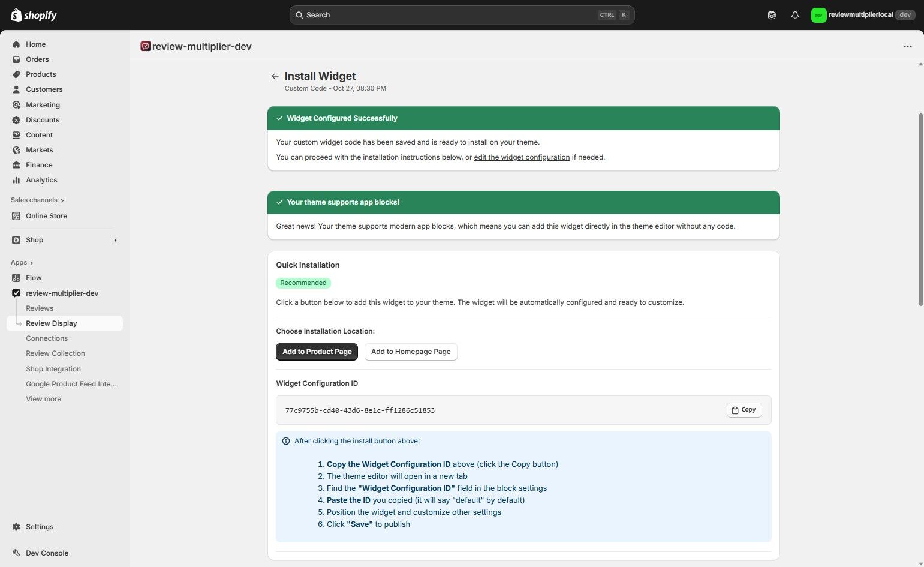
Task: Open the notifications bell
Action: pos(794,14)
